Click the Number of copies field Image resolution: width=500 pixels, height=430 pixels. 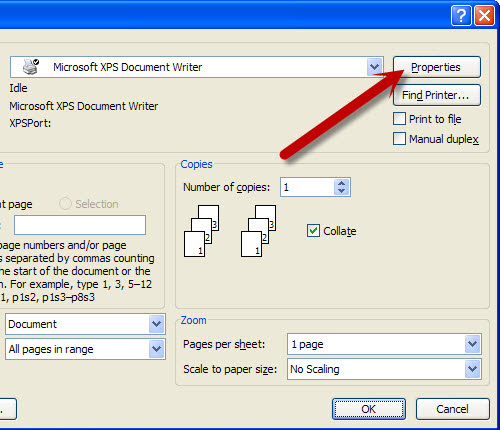(307, 187)
